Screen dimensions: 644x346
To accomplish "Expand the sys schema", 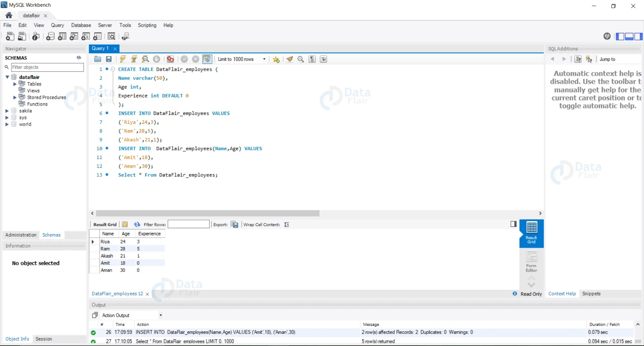I will [x=7, y=117].
